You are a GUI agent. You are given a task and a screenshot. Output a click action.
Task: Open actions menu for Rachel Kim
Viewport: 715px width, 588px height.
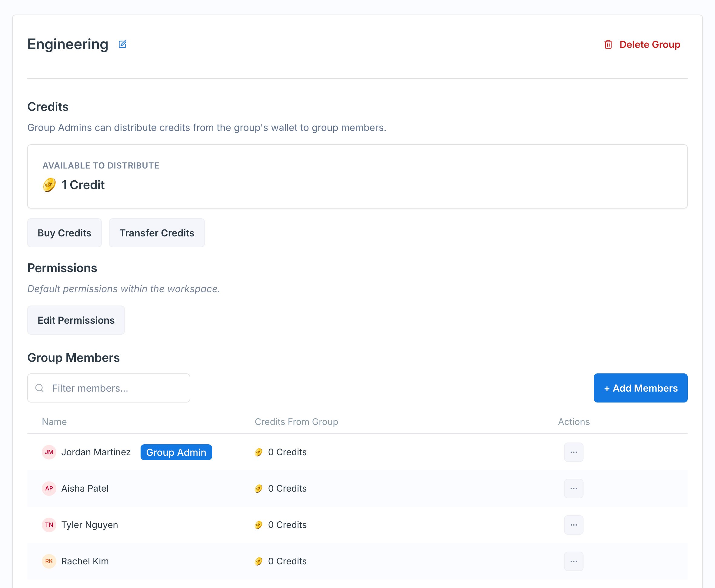click(574, 561)
